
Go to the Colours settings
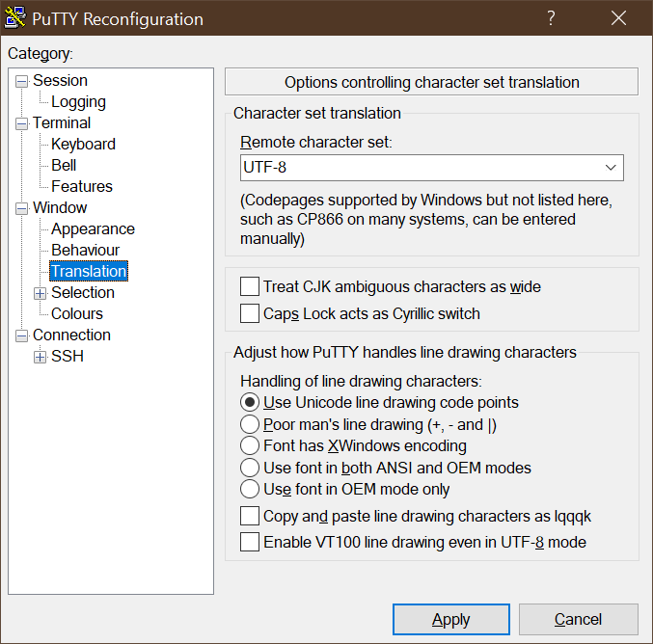point(77,314)
